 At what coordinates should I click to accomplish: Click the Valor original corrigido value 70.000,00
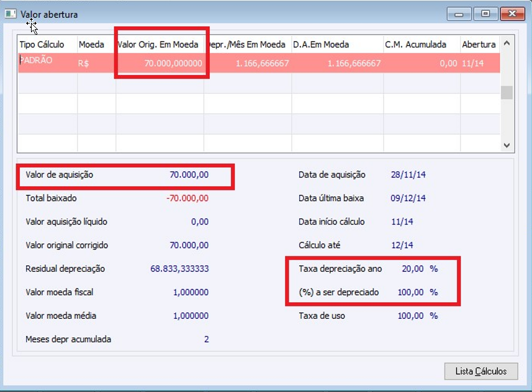(x=189, y=245)
